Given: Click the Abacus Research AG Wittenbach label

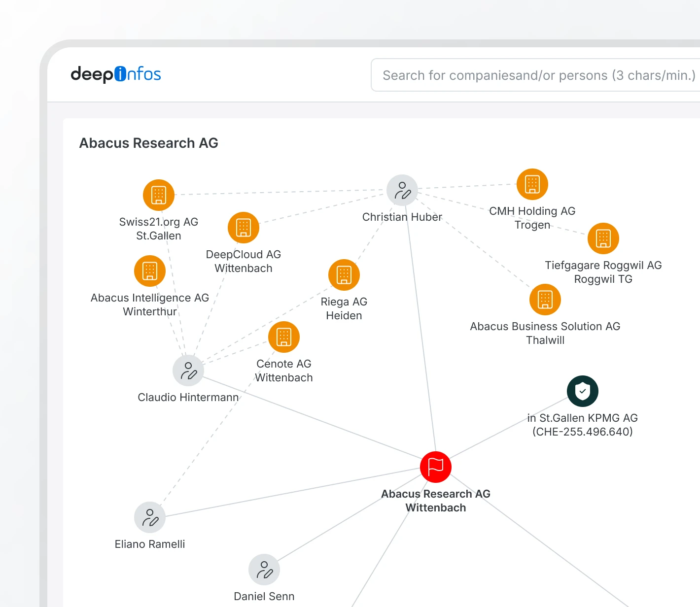Looking at the screenshot, I should [x=436, y=501].
